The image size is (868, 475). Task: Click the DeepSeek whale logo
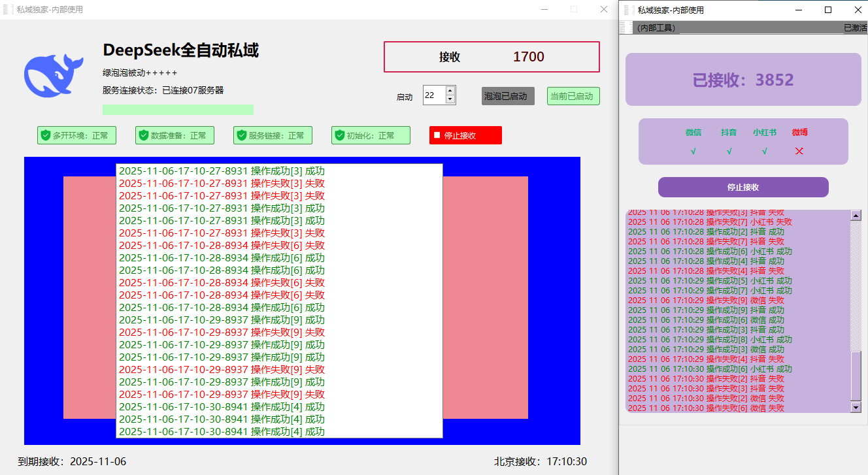coord(53,75)
